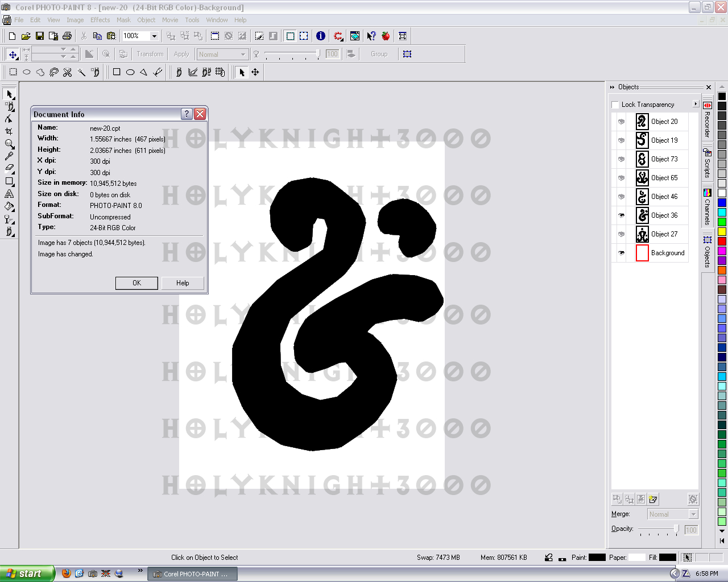
Task: Expand the taskbar quick launch chevron
Action: point(140,571)
